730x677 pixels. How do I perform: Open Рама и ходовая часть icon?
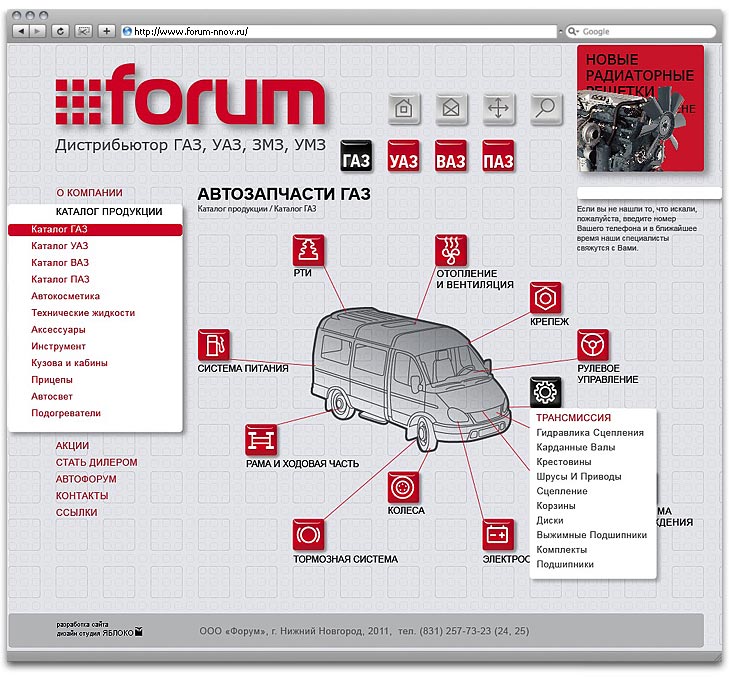click(261, 440)
